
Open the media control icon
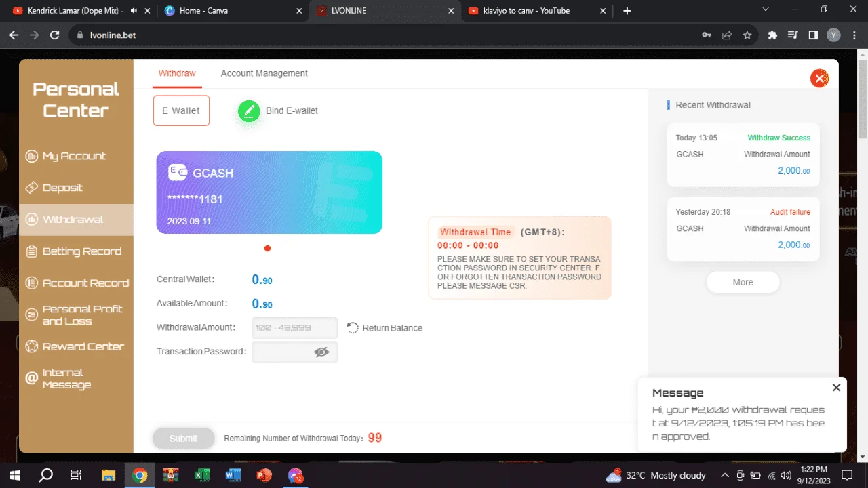coord(792,35)
